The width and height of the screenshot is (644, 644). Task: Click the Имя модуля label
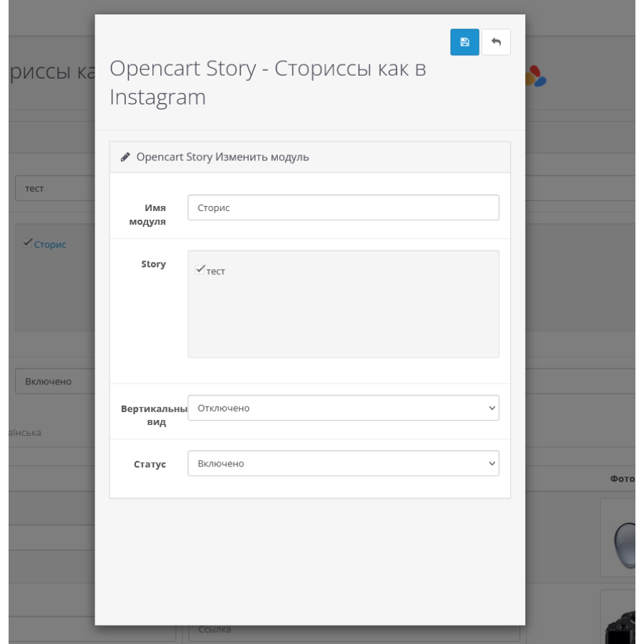point(148,215)
